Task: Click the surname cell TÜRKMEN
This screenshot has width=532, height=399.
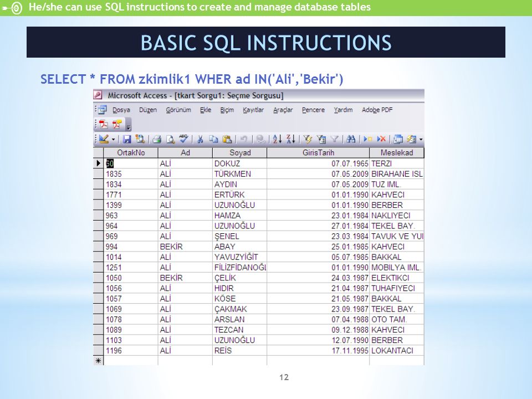Action: (240, 173)
